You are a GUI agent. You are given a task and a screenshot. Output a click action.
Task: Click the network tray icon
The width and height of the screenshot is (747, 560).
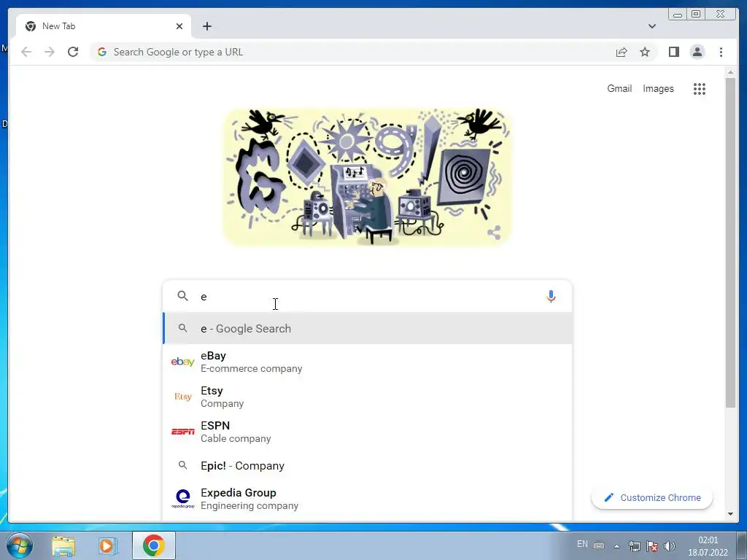pos(634,546)
